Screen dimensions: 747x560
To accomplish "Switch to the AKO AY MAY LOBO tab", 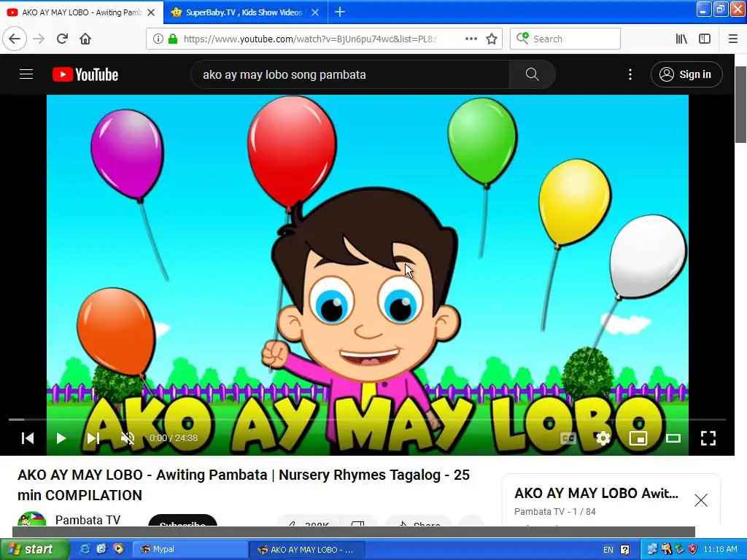I will (82, 12).
